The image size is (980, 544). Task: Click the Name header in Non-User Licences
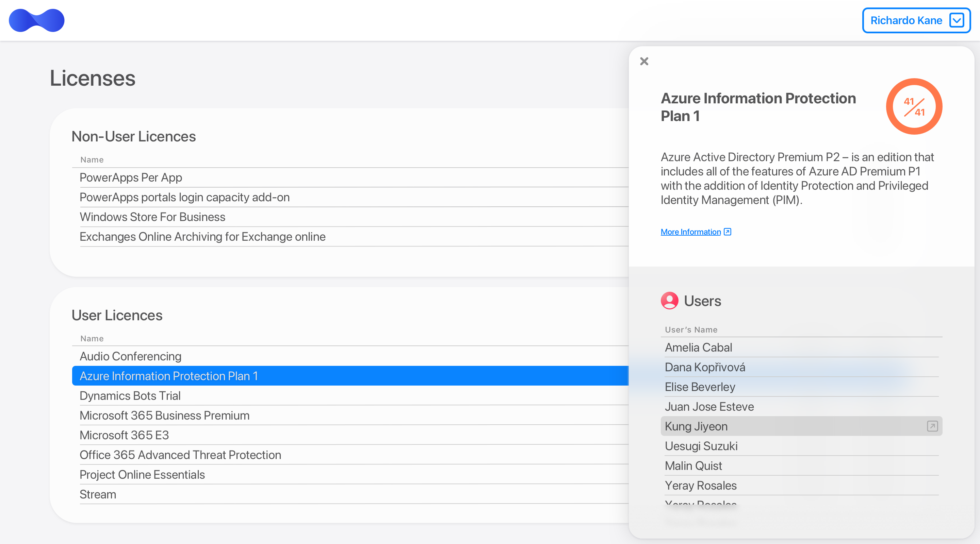[92, 160]
